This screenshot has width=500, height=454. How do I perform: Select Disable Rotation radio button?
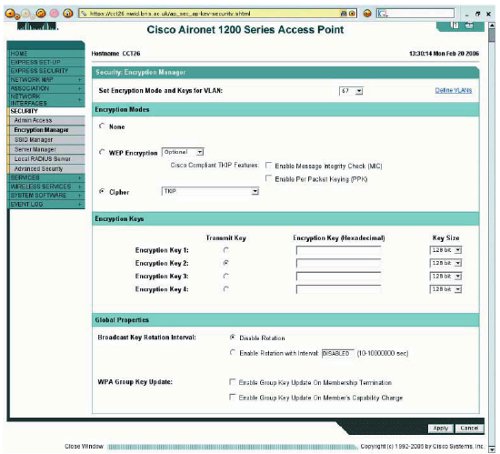tap(233, 337)
